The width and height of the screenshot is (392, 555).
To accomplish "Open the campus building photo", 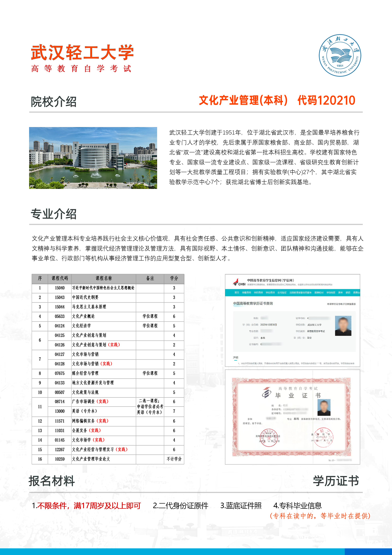I will pos(93,158).
